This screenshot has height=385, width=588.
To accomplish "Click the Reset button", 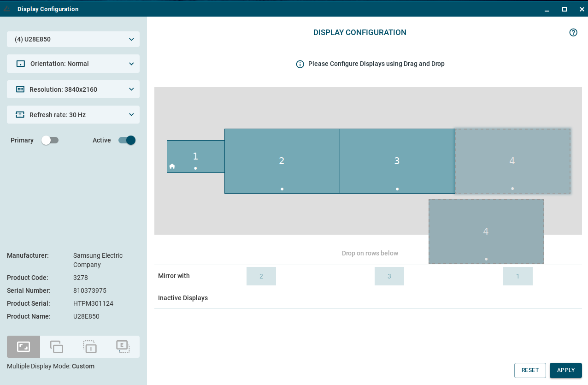I will (530, 370).
